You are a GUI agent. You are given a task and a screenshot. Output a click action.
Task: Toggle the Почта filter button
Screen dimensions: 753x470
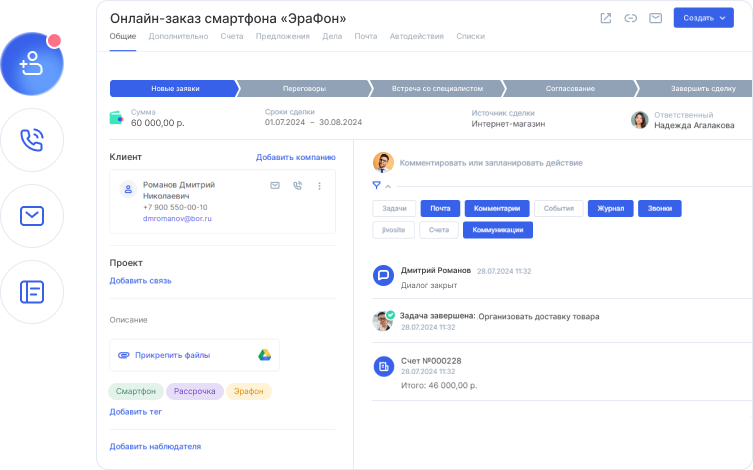[440, 209]
